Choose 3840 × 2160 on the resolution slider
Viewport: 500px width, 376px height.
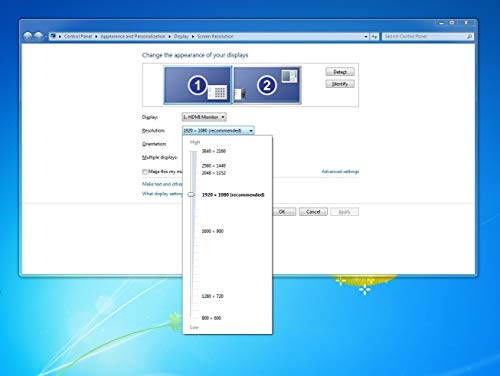(214, 151)
